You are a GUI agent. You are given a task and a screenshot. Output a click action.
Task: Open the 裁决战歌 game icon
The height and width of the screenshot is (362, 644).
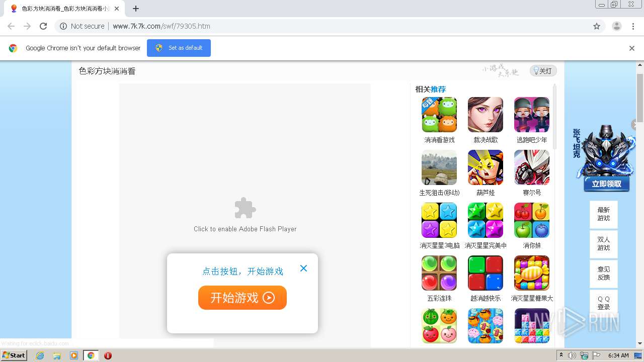486,115
